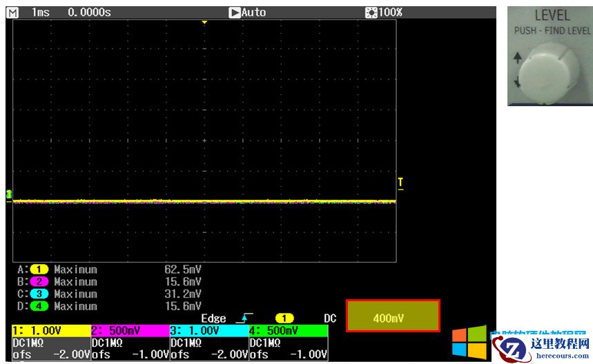Click channel 1 badge in measurement row A
Image resolution: width=593 pixels, height=364 pixels.
click(x=40, y=270)
